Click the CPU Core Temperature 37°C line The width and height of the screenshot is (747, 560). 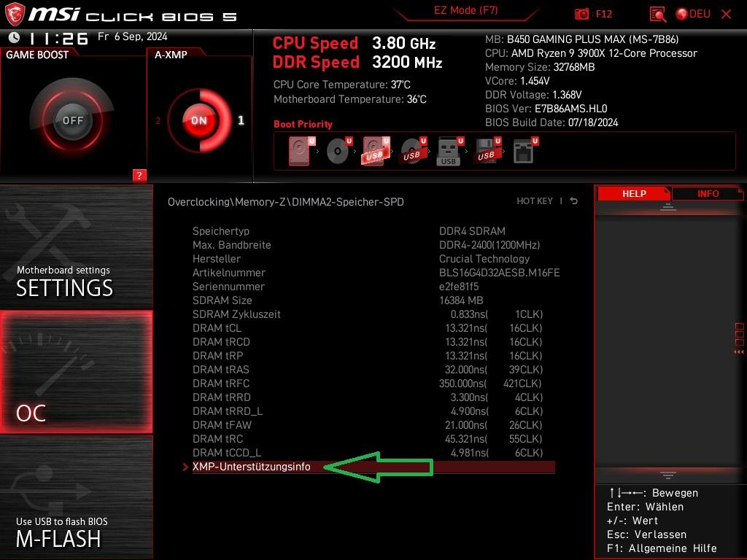(341, 85)
